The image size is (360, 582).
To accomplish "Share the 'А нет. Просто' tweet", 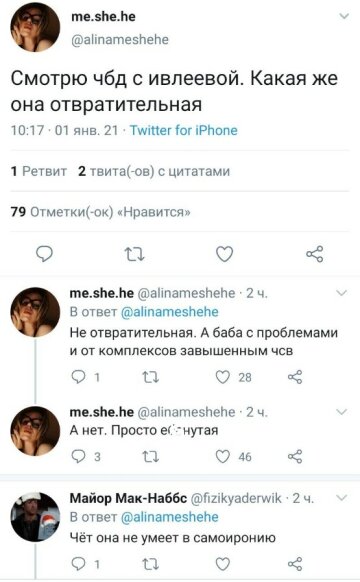I will pyautogui.click(x=295, y=457).
